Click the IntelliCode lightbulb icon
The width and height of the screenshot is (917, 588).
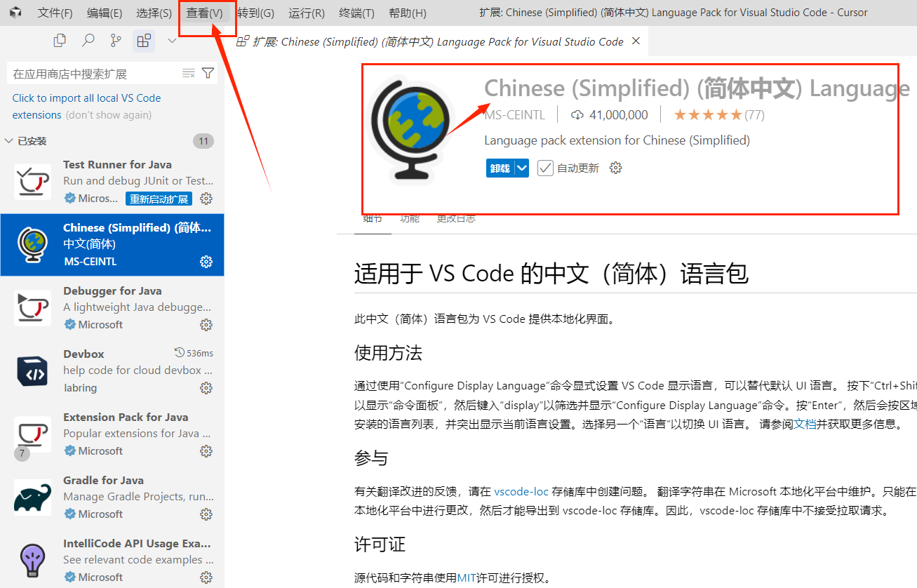pos(32,561)
